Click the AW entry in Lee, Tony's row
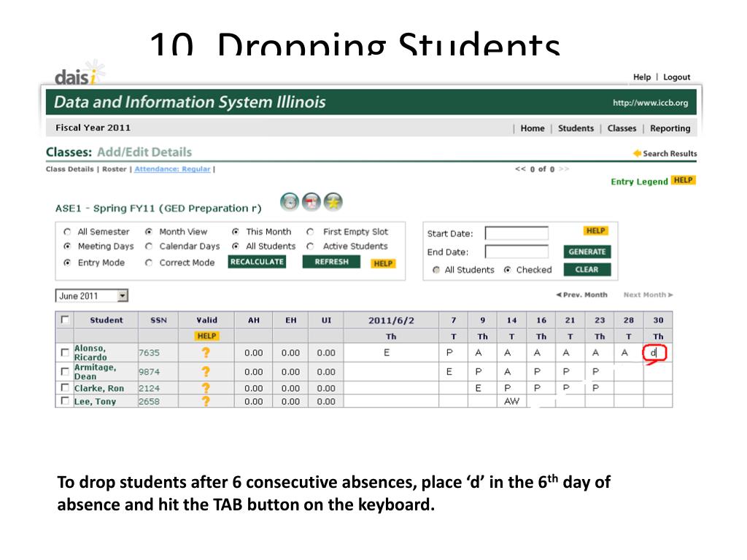Screen dimensions: 747x560 tap(511, 402)
